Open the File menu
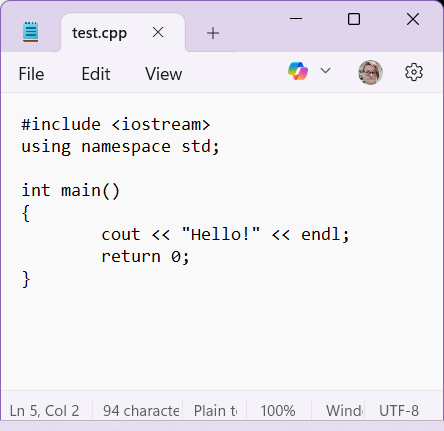Screen dimensions: 444x431 (x=31, y=74)
